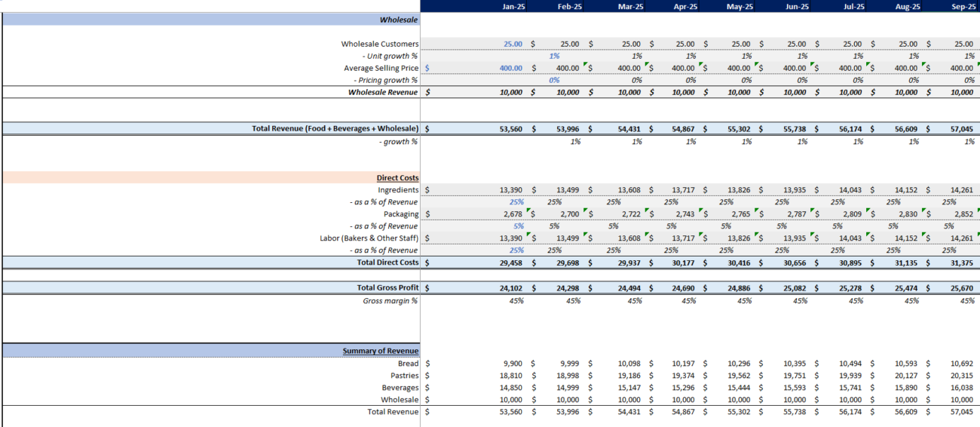Select Pastries revenue value 20,127

[x=908, y=376]
